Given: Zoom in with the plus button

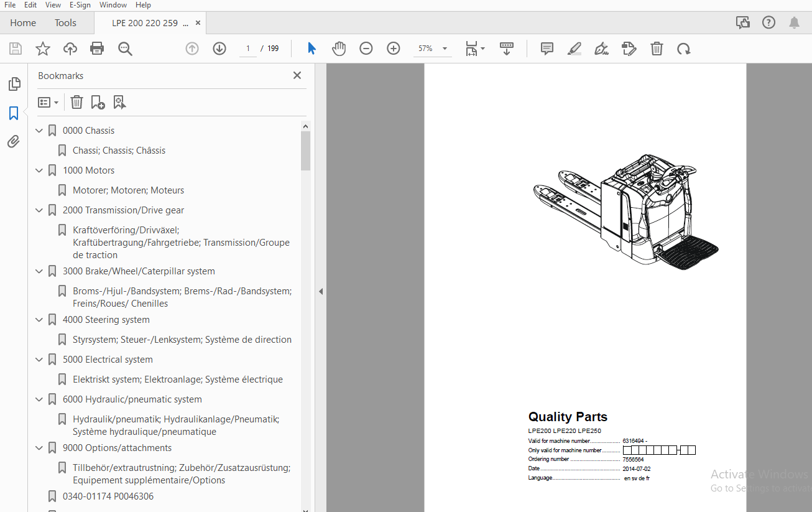Looking at the screenshot, I should 394,49.
